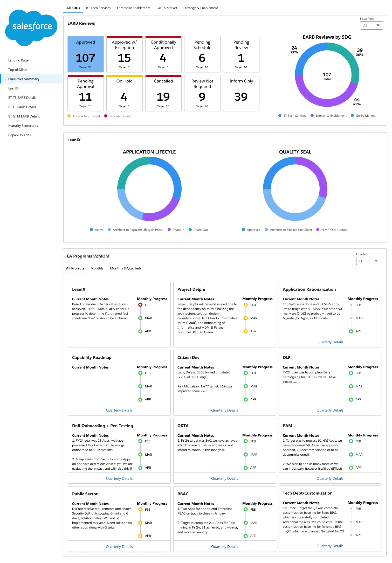Switch to the All SDGs tab
This screenshot has height=563, width=392.
point(73,8)
